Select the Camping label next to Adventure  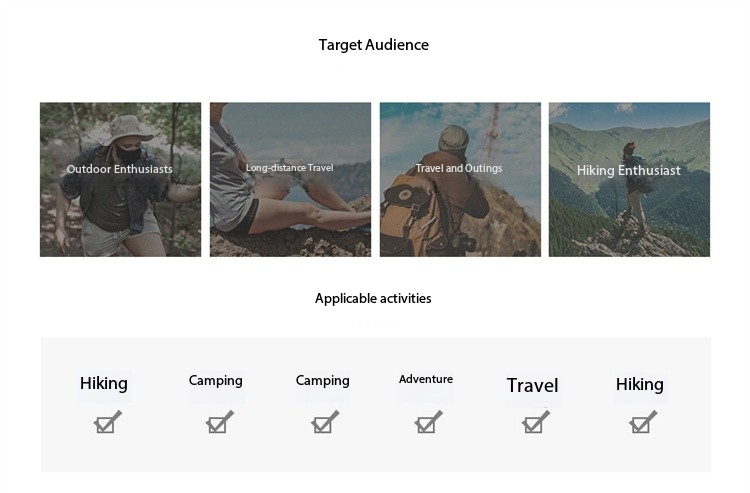pos(322,381)
